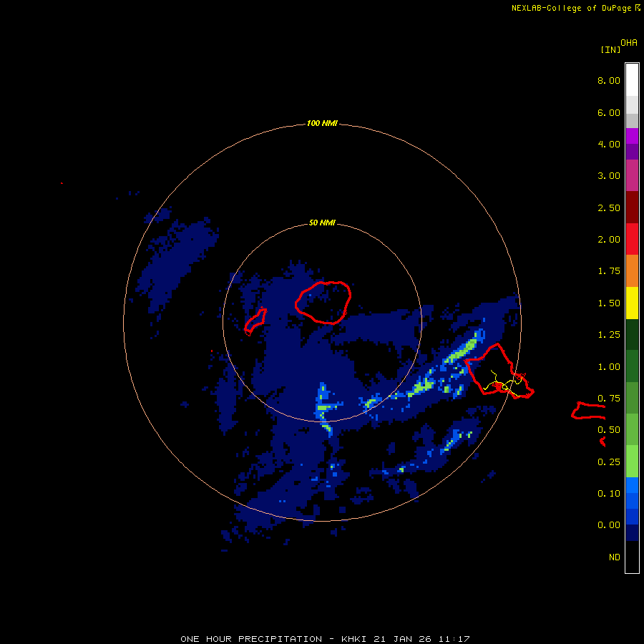
Task: Click the small elongated red island outline
Action: pos(255,321)
